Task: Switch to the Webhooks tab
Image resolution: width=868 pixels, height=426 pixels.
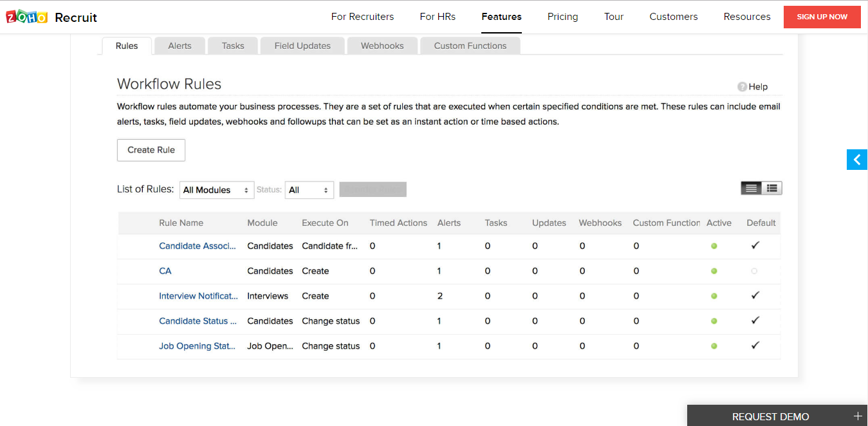Action: pos(382,46)
